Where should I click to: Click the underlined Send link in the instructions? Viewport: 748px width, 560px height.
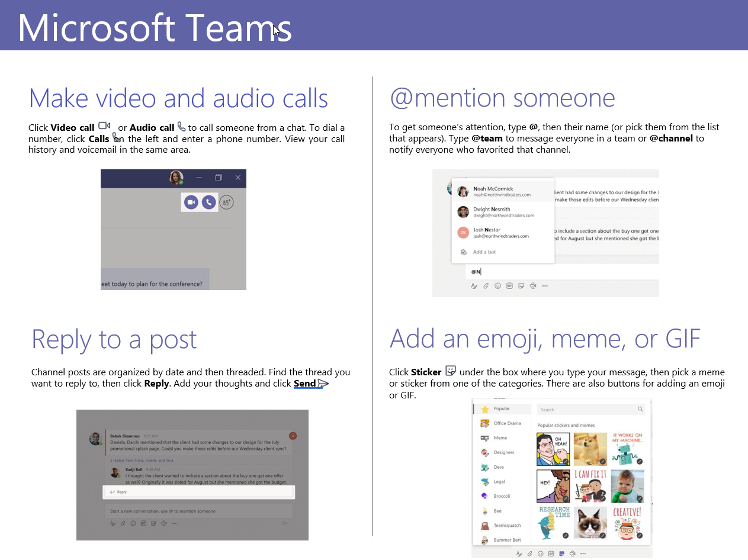pyautogui.click(x=304, y=384)
